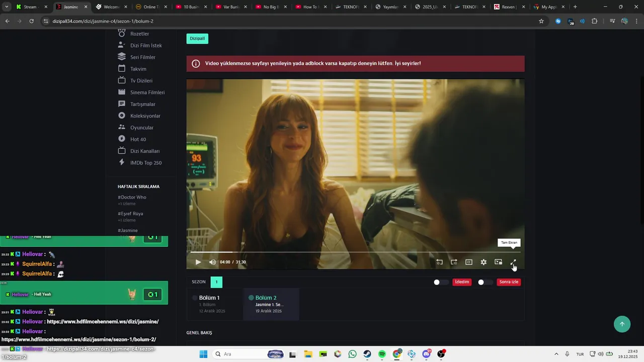
Task: Rewind the video 10 seconds
Action: click(439, 262)
